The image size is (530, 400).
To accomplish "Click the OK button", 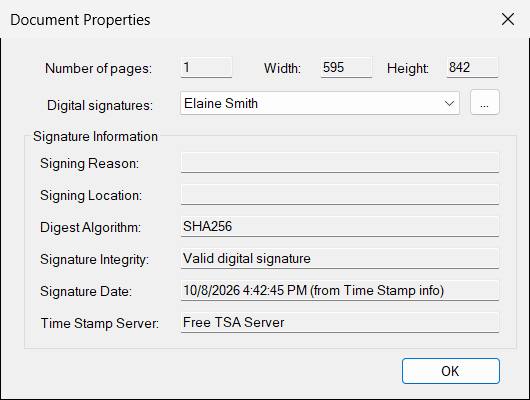I will [x=451, y=371].
